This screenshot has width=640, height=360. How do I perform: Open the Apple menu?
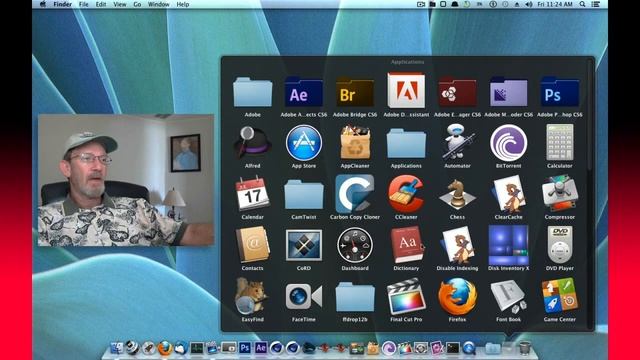point(43,4)
